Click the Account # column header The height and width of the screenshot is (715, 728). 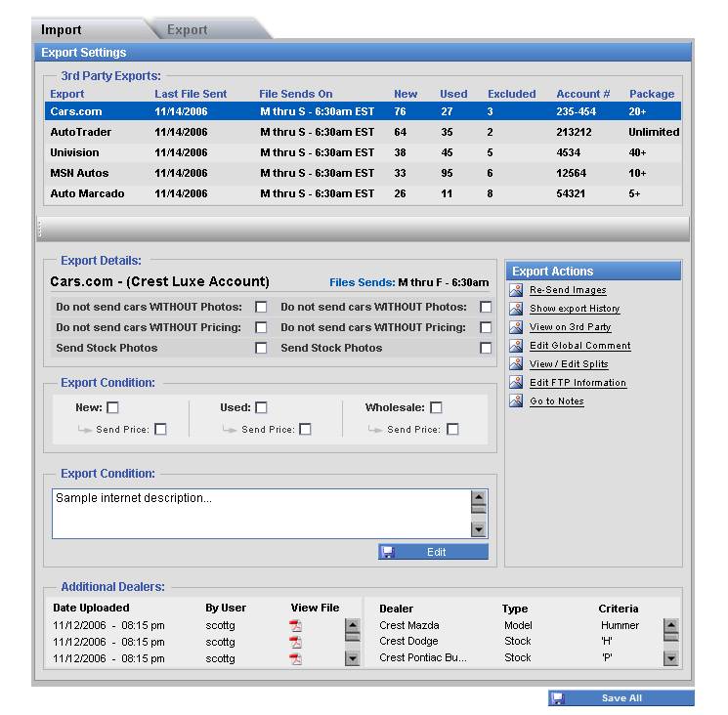[583, 94]
